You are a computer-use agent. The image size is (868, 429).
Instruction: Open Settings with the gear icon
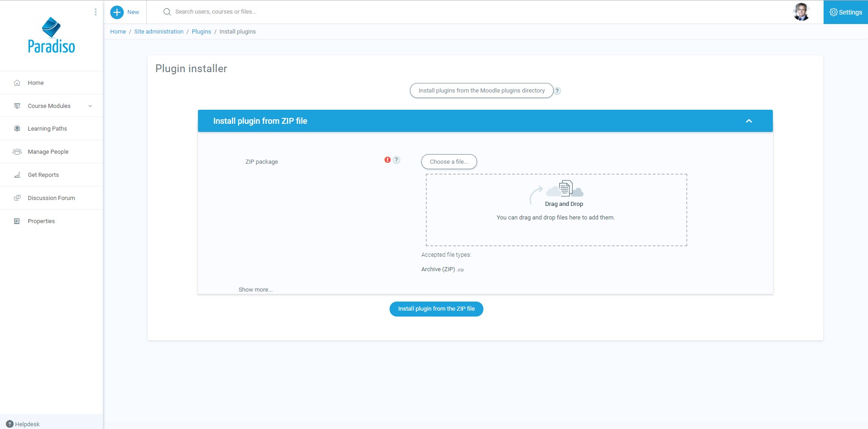tap(833, 12)
